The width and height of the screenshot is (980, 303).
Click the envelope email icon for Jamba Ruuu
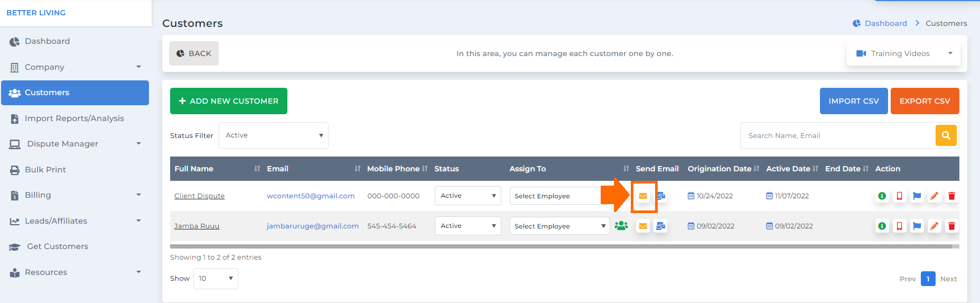point(643,226)
